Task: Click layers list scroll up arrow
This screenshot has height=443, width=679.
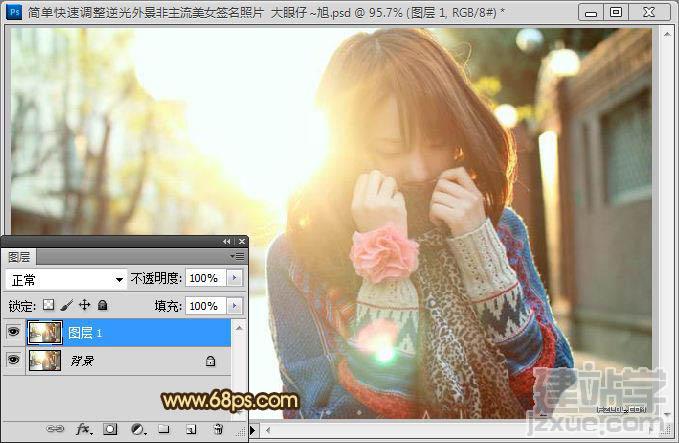Action: pyautogui.click(x=239, y=328)
